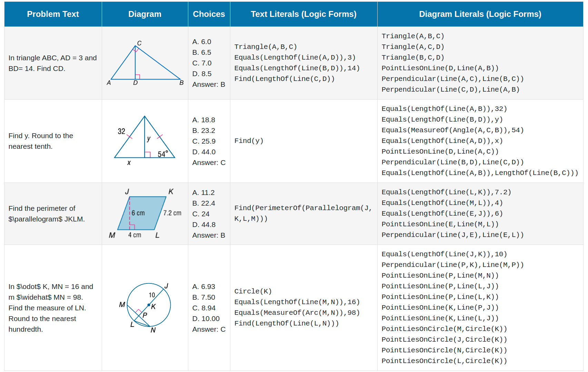Click 'Equals(LengthOf(Line(J,K)),10)' literal

(x=444, y=254)
